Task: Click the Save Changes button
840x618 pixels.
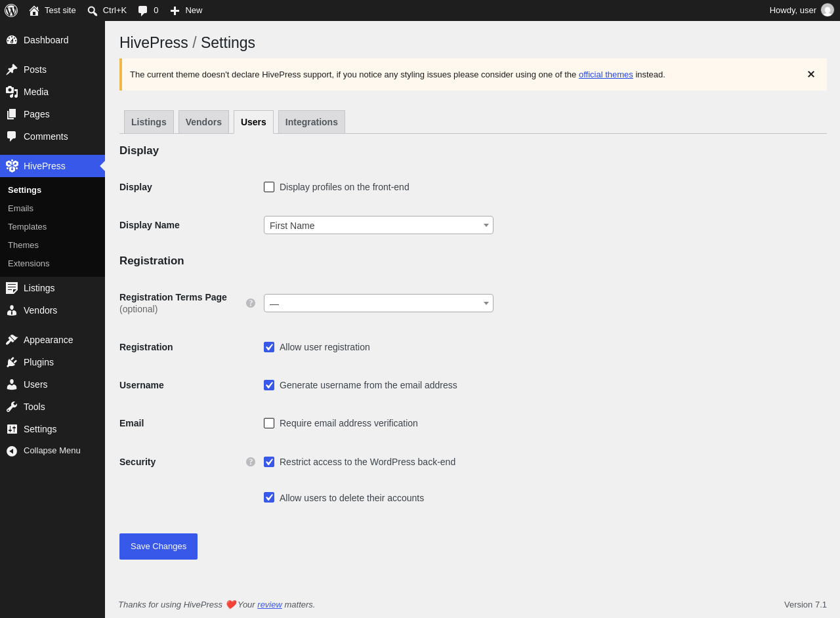Action: tap(158, 546)
